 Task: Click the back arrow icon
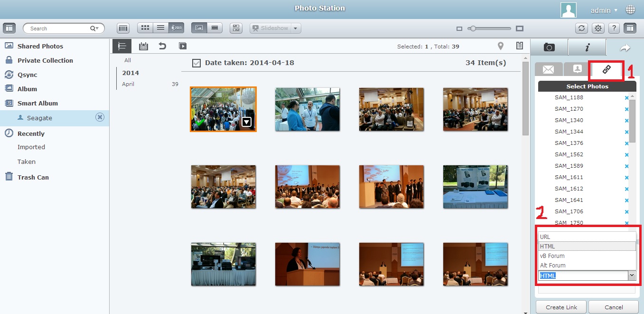tap(163, 46)
